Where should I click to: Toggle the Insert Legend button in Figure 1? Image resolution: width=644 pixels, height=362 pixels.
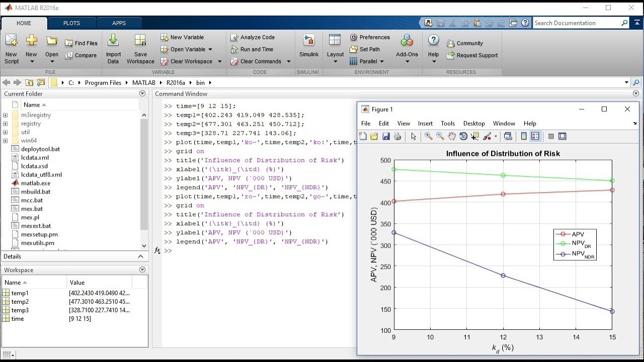click(535, 136)
